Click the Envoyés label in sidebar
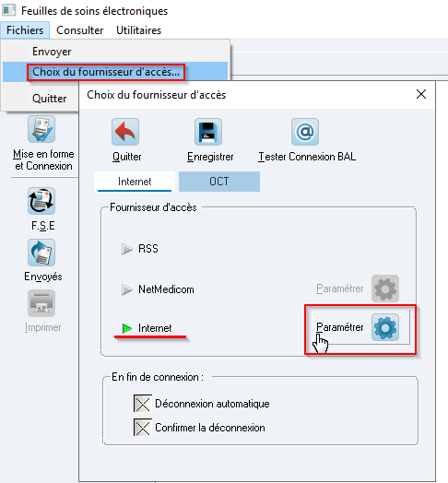Viewport: 448px width, 483px height. coord(43,277)
